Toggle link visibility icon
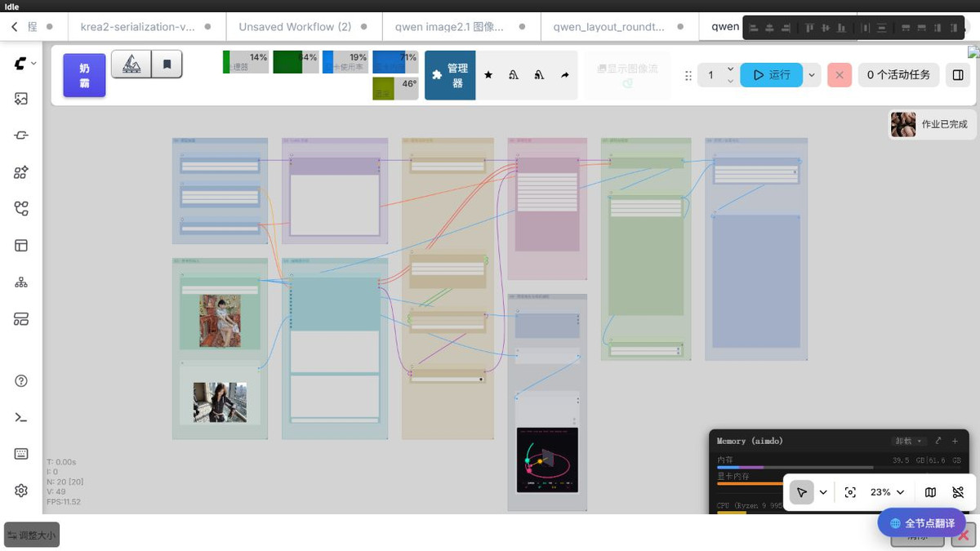This screenshot has width=980, height=551. (x=958, y=492)
